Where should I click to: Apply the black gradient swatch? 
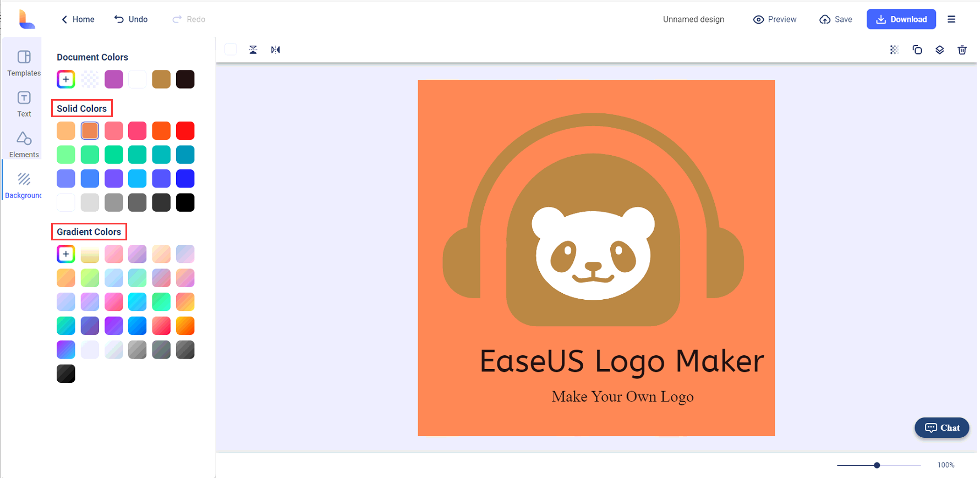point(65,374)
